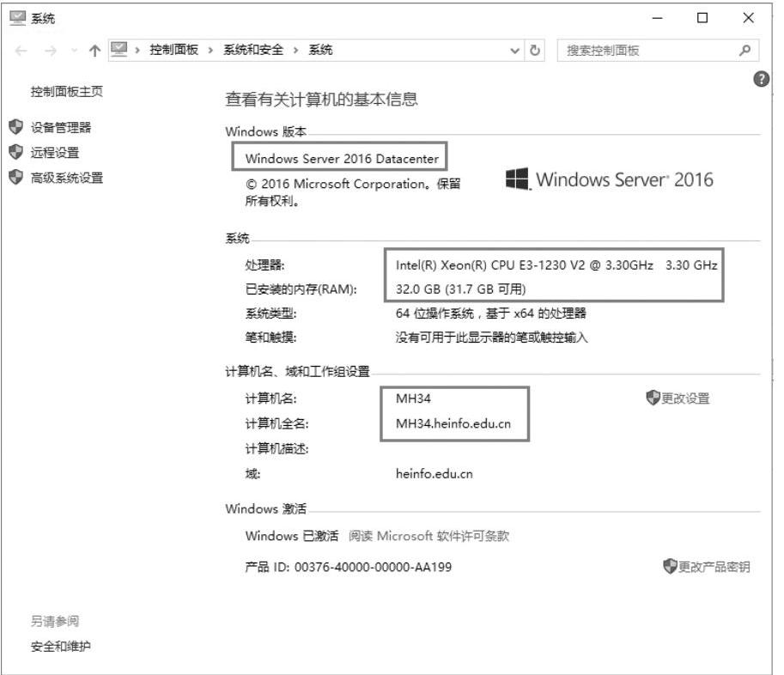Open 设备管理器
784x675 pixels.
tap(60, 127)
